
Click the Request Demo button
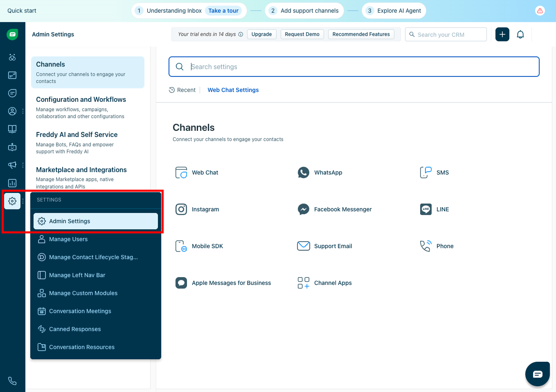click(x=302, y=34)
